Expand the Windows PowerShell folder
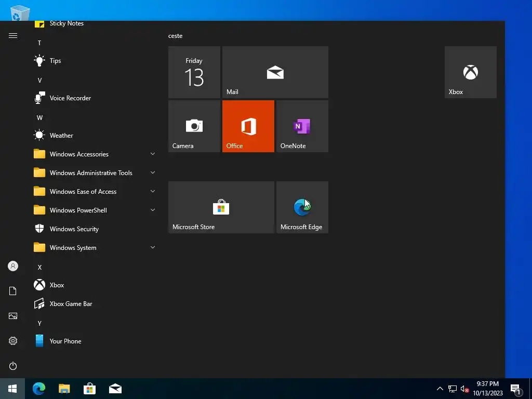This screenshot has width=532, height=399. click(95, 210)
